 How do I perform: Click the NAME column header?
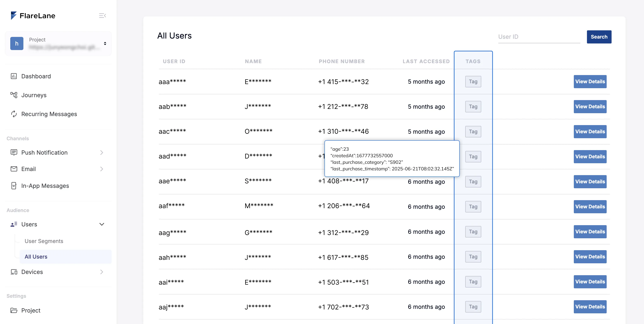pos(253,61)
